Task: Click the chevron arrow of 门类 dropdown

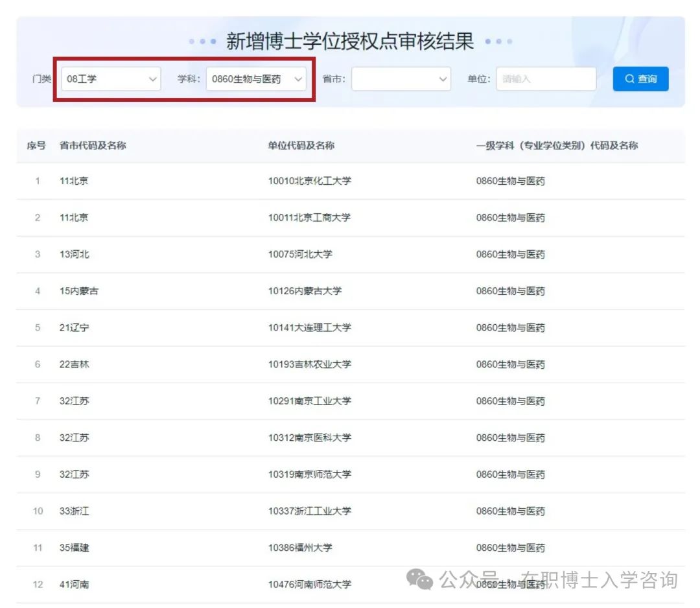Action: point(153,79)
